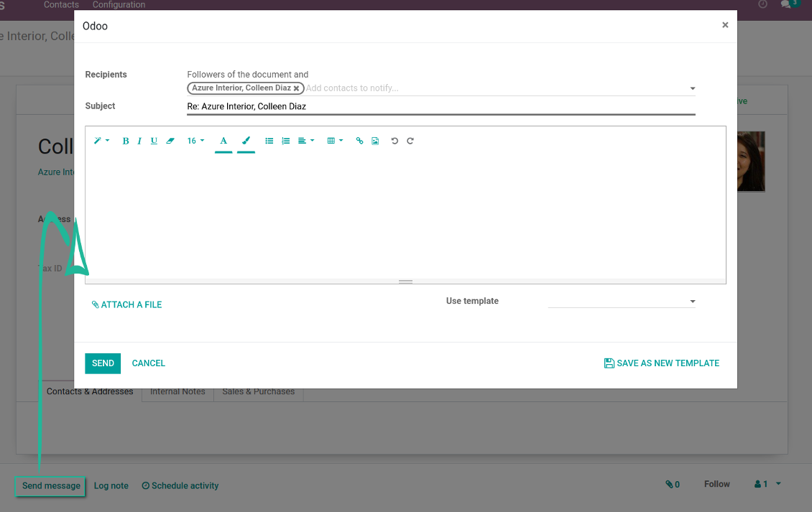Image resolution: width=812 pixels, height=512 pixels.
Task: Insert an image into message body
Action: [x=375, y=141]
